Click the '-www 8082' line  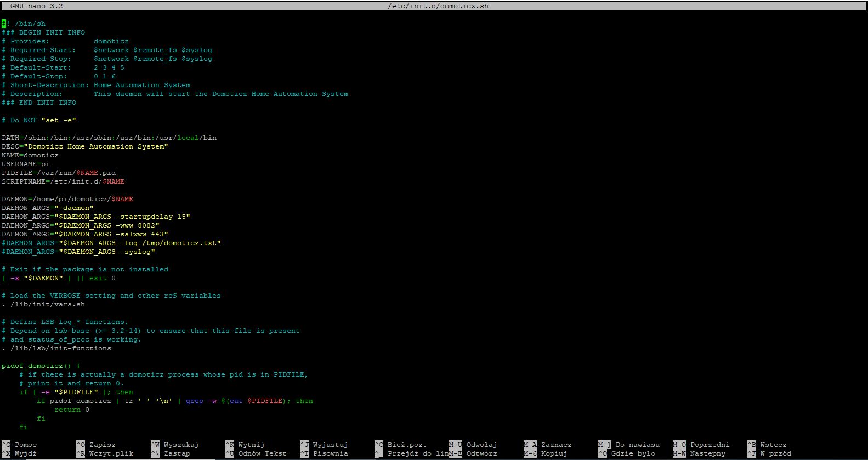click(x=81, y=225)
